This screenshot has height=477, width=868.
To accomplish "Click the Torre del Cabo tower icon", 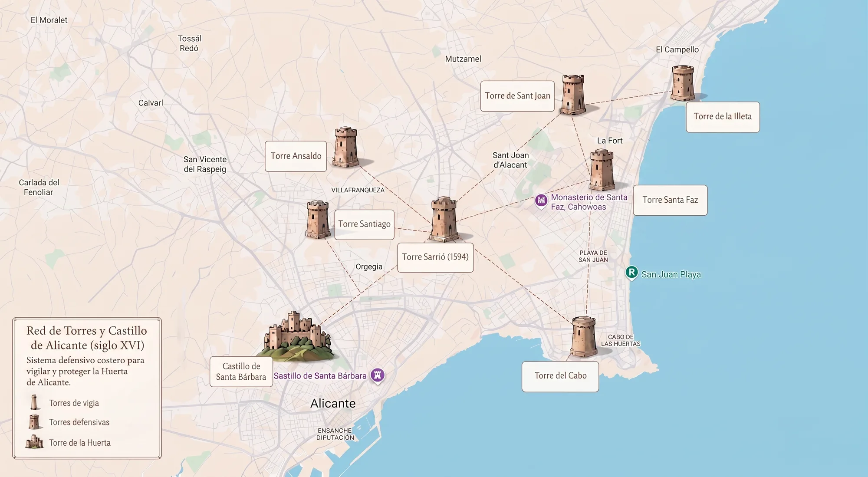I will 583,337.
